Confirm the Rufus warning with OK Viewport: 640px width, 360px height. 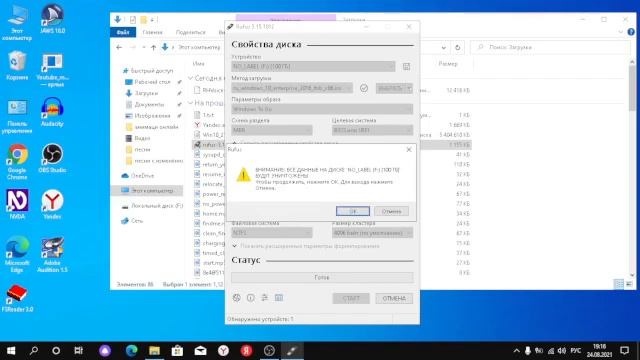coord(353,211)
